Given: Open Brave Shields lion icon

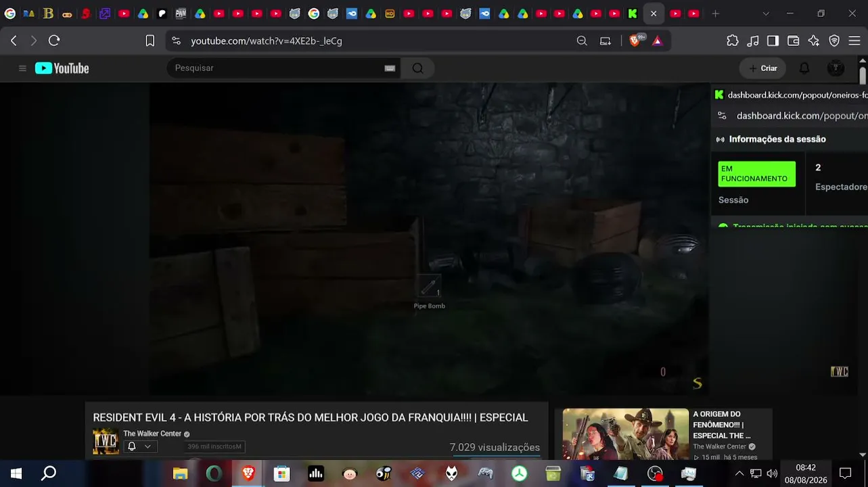Looking at the screenshot, I should click(635, 41).
